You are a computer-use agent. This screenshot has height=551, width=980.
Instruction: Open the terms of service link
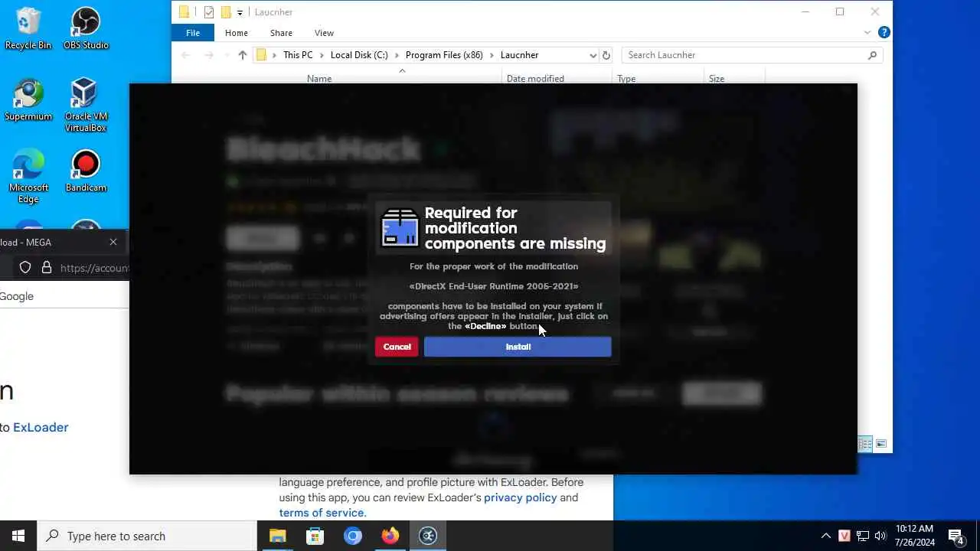pyautogui.click(x=322, y=513)
